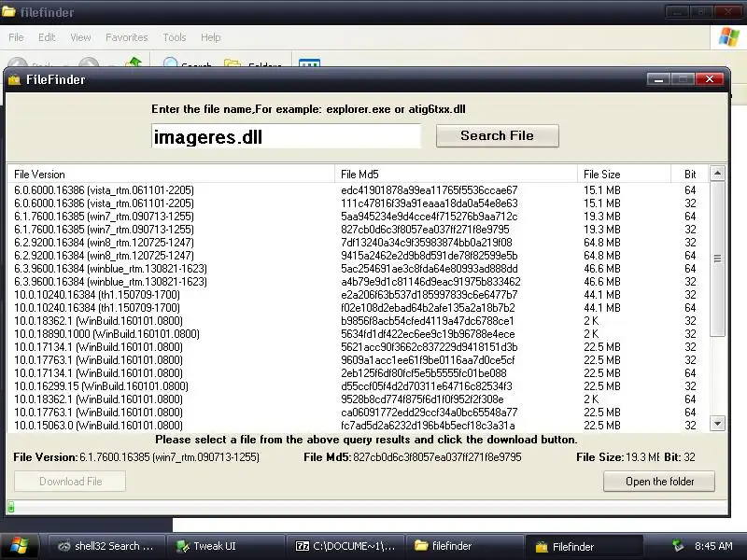Viewport: 747px width, 560px height.
Task: Open the View menu in filefinder Explorer window
Action: pos(80,37)
